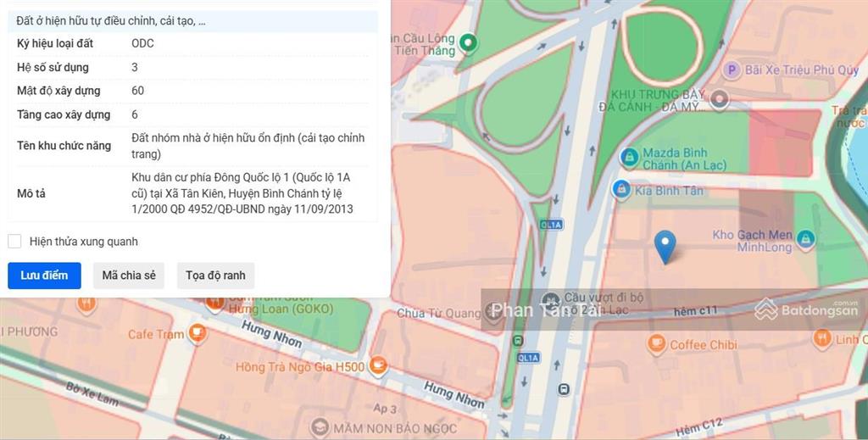Click Bờ Xe Lam street label
Image resolution: width=868 pixels, height=440 pixels.
92,393
